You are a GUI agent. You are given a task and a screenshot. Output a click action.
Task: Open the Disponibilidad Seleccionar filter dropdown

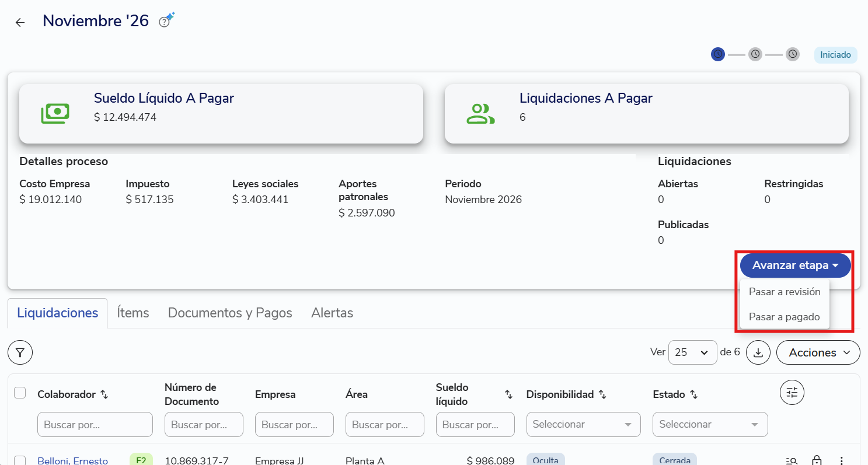tap(583, 424)
